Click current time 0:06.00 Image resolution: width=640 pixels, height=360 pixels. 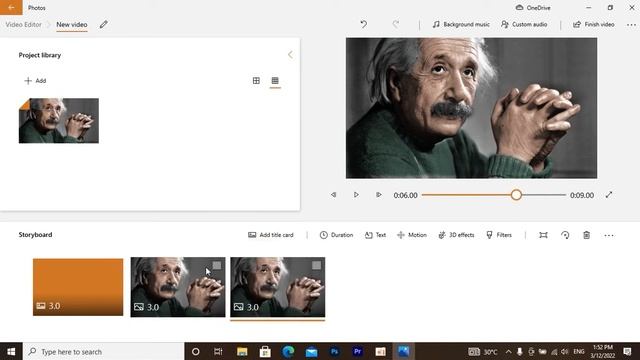(x=405, y=195)
